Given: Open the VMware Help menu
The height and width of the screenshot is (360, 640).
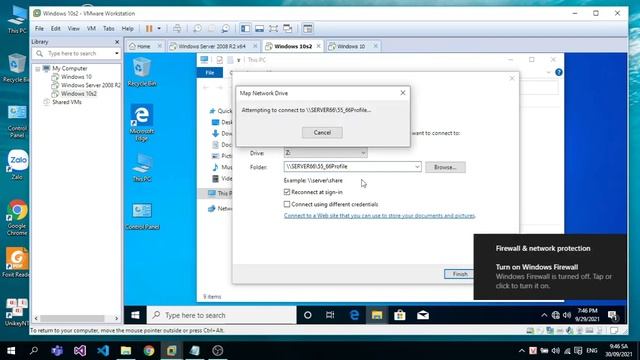Looking at the screenshot, I should pos(127,29).
